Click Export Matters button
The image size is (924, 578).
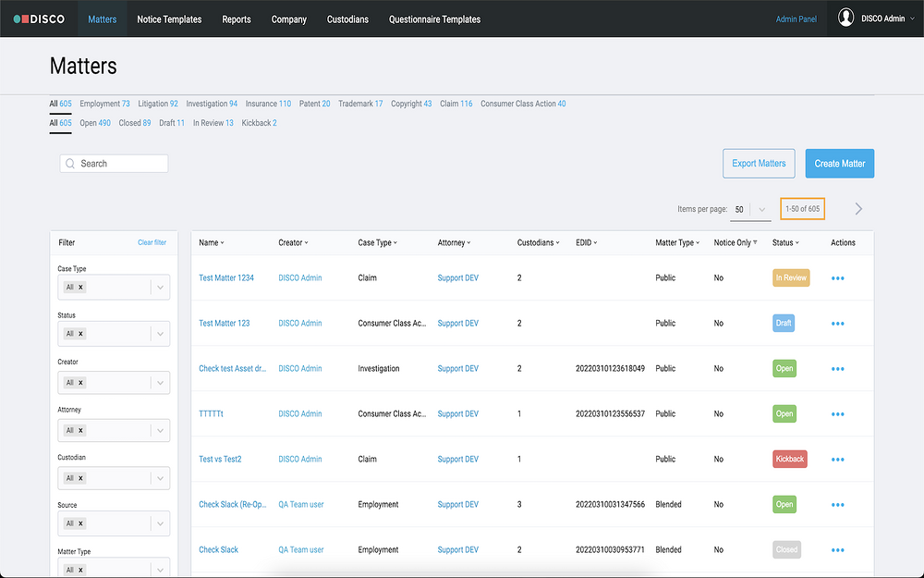pos(759,164)
